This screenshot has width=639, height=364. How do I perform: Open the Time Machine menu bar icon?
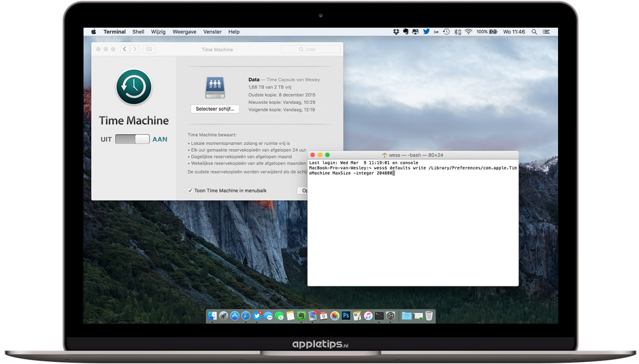pyautogui.click(x=446, y=32)
